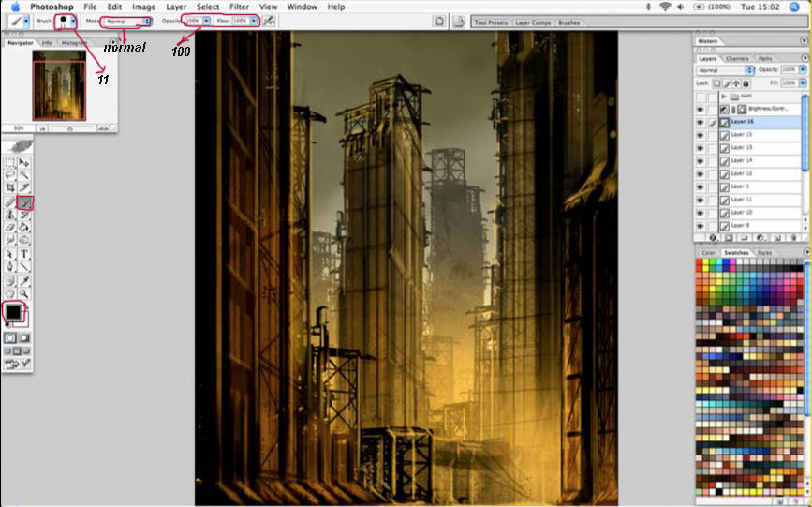Image resolution: width=812 pixels, height=507 pixels.
Task: Toggle Lock all
Action: point(746,83)
